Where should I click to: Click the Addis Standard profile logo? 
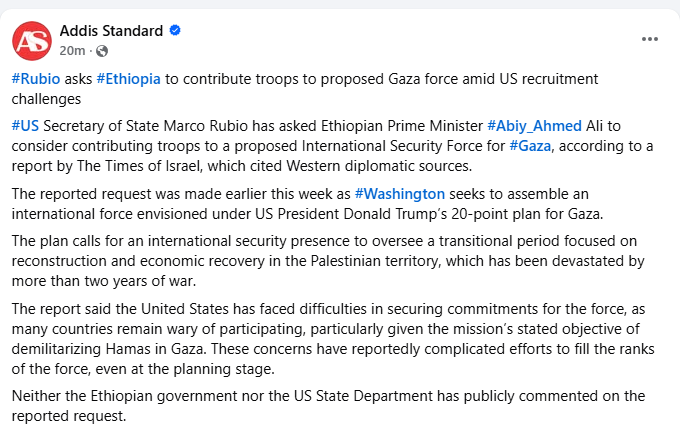point(31,39)
